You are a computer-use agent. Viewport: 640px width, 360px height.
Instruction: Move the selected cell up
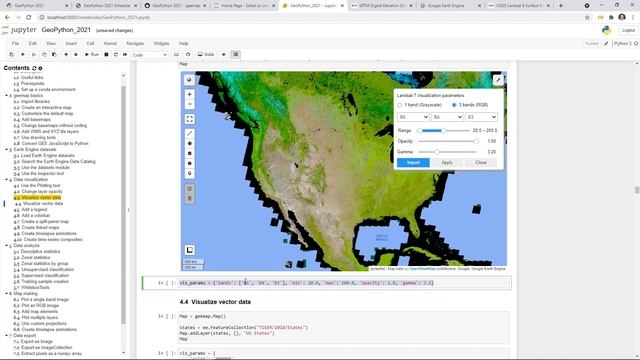tap(66, 54)
